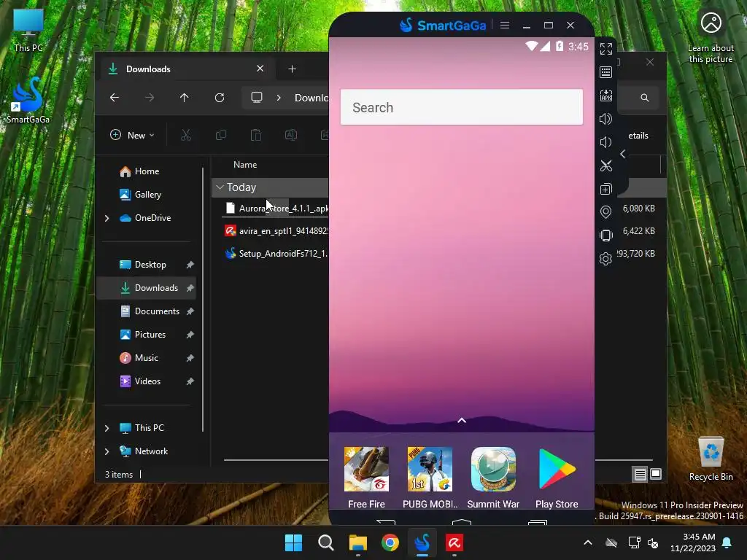Select the avira_en_sptl1 installer file
This screenshot has height=560, width=747.
tap(276, 231)
